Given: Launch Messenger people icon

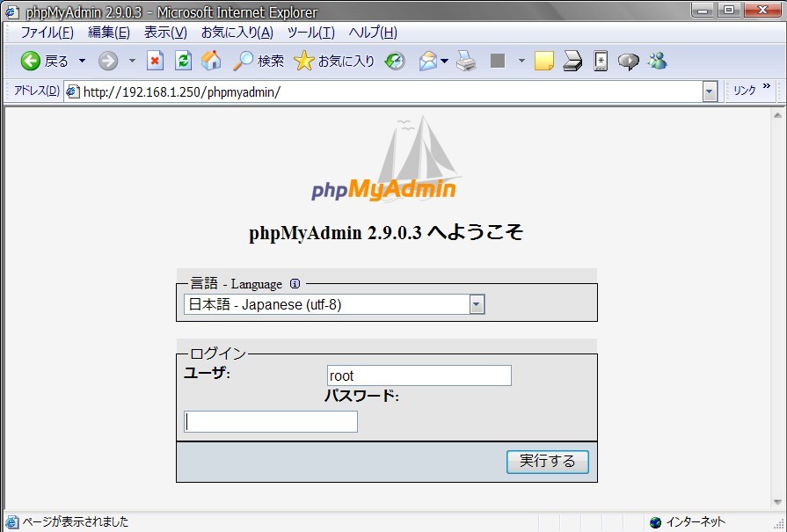Looking at the screenshot, I should click(x=657, y=62).
